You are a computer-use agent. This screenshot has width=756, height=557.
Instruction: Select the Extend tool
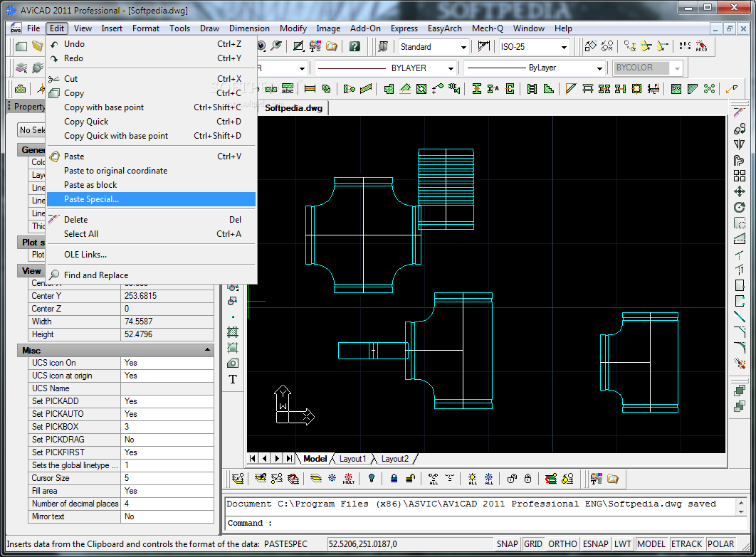[739, 270]
